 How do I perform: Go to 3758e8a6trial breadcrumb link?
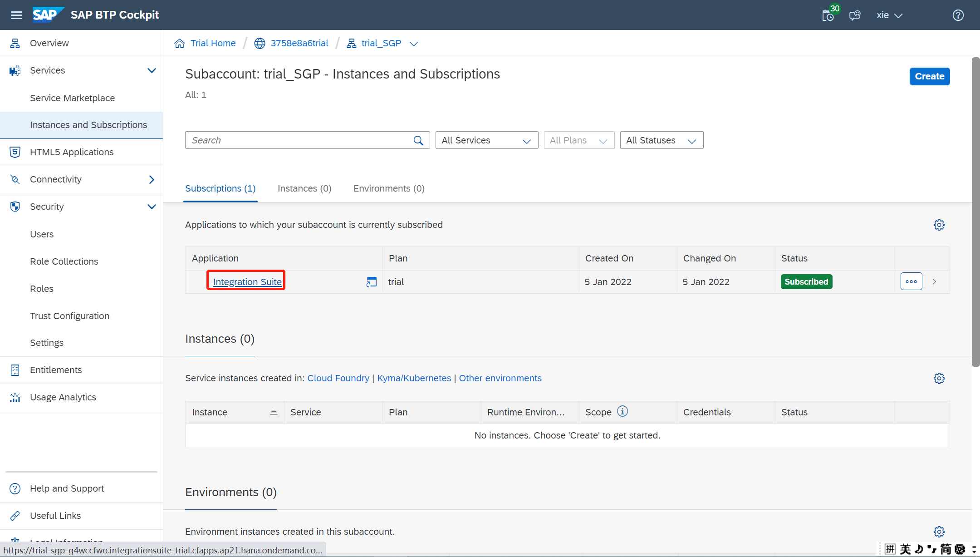tap(299, 43)
